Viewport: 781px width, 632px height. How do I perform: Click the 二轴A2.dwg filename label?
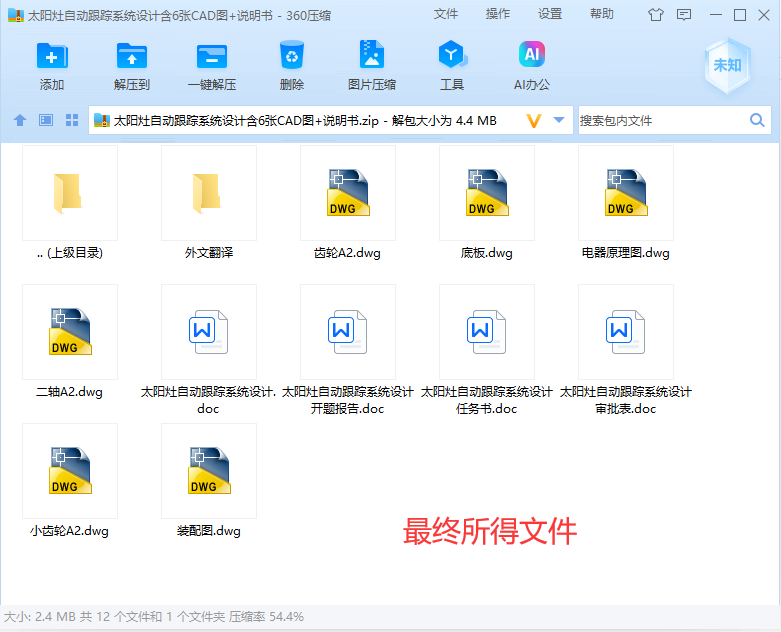[x=69, y=392]
